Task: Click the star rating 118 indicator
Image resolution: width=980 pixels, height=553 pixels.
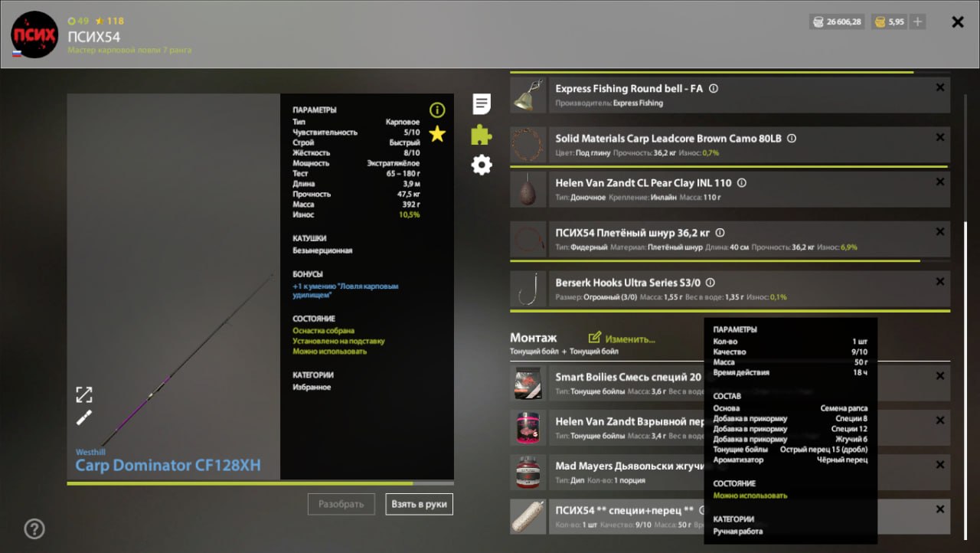Action: [x=109, y=21]
